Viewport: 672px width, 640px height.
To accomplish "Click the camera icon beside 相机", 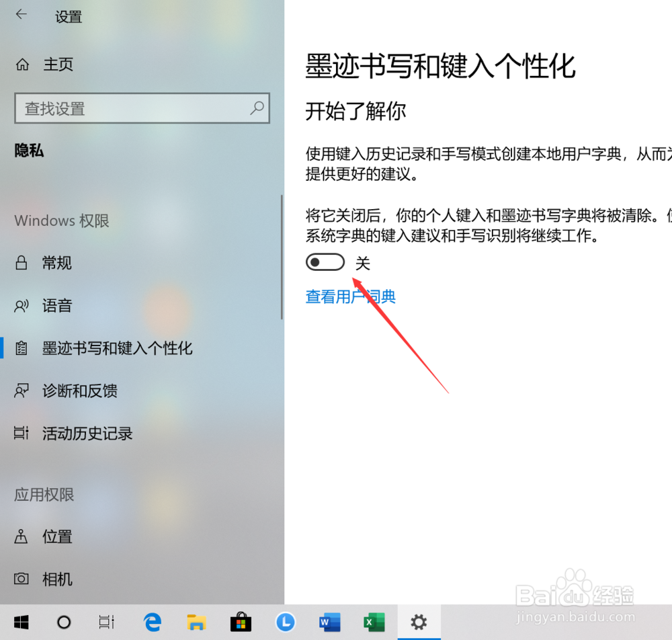I will click(x=22, y=579).
